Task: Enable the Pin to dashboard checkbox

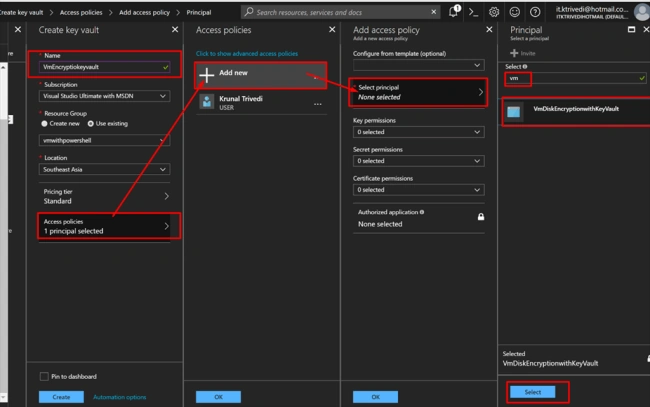Action: (x=44, y=376)
